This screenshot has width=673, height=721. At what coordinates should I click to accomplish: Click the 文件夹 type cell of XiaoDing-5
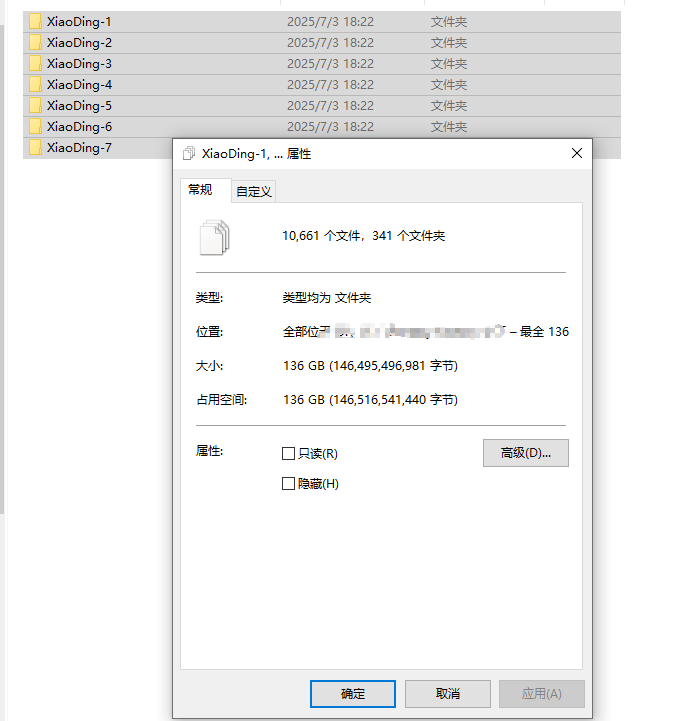(449, 106)
